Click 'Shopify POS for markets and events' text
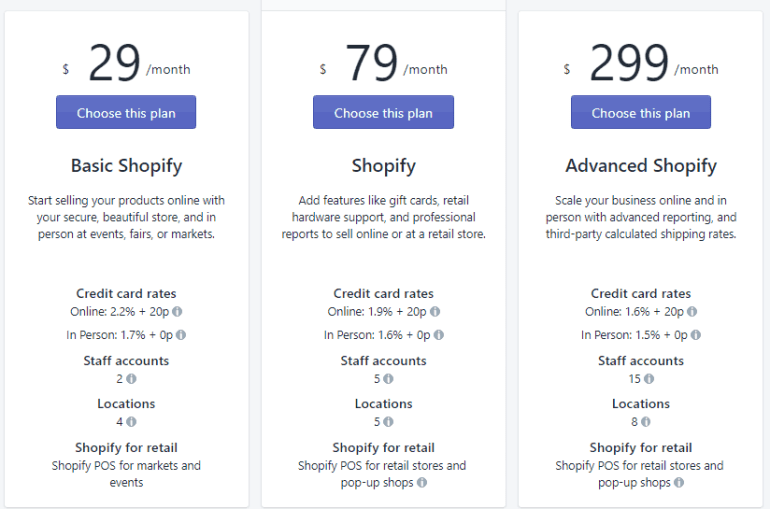This screenshot has height=509, width=770. 126,474
